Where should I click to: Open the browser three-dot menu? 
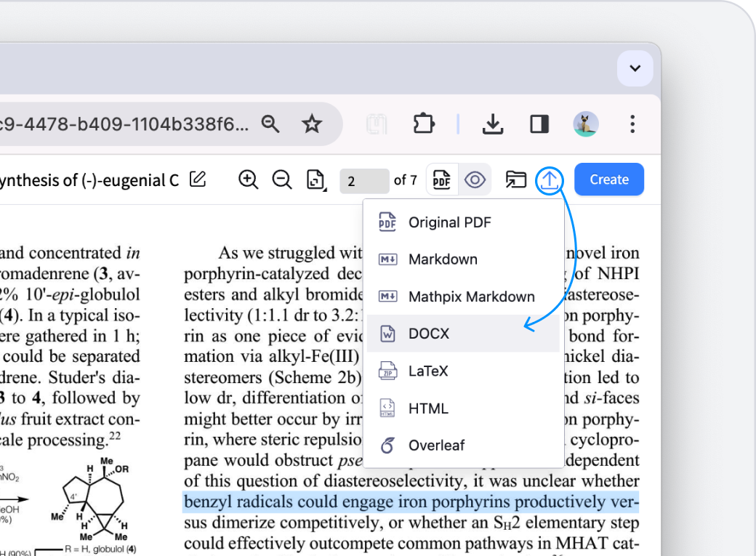(632, 124)
